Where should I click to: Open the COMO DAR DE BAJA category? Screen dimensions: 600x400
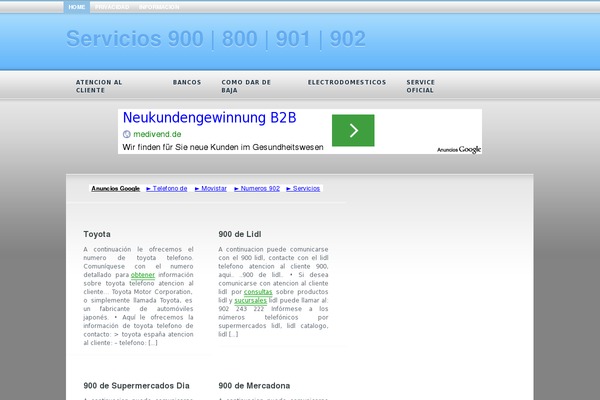246,86
